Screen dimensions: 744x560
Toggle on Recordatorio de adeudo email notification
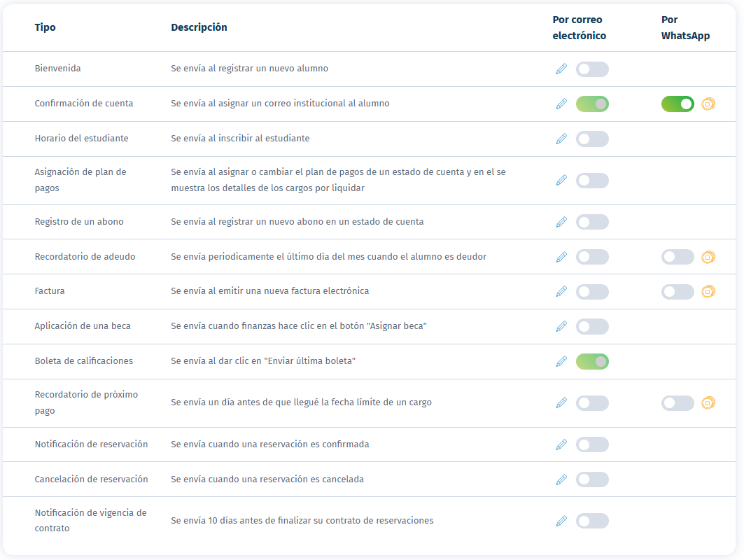click(x=592, y=257)
